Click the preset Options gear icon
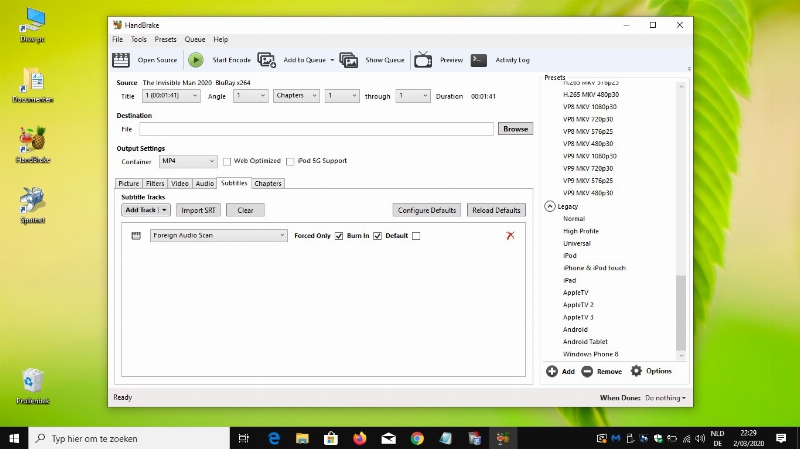800x449 pixels. click(x=636, y=371)
